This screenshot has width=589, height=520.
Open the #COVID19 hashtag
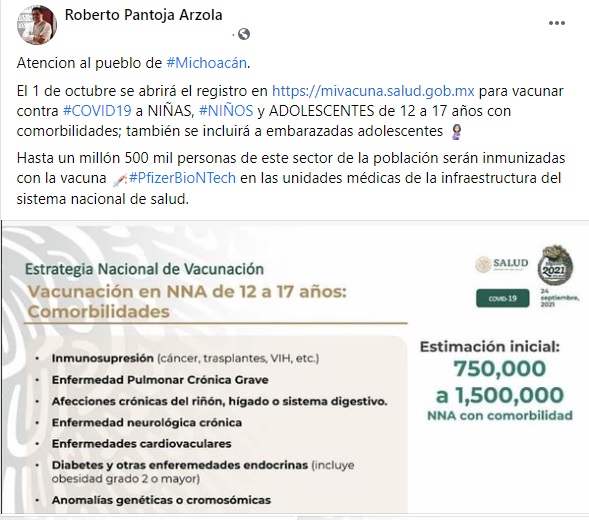click(x=97, y=111)
